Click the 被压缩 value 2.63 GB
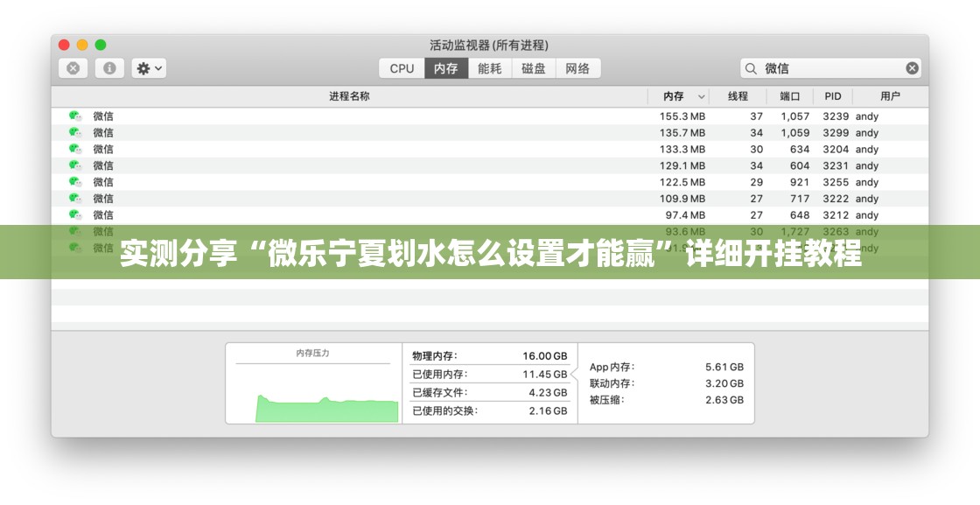980x505 pixels. (724, 400)
